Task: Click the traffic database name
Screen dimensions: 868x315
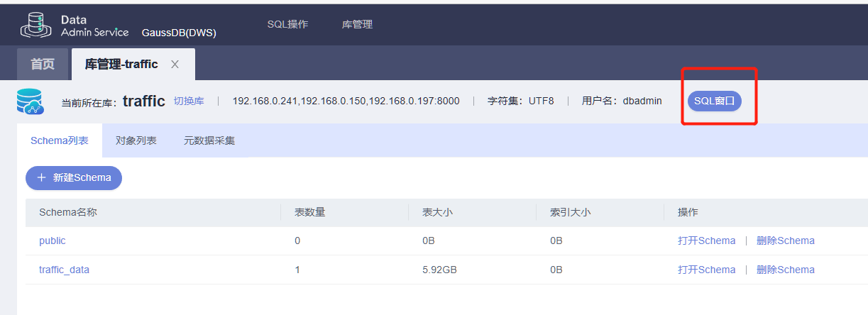Action: tap(143, 101)
